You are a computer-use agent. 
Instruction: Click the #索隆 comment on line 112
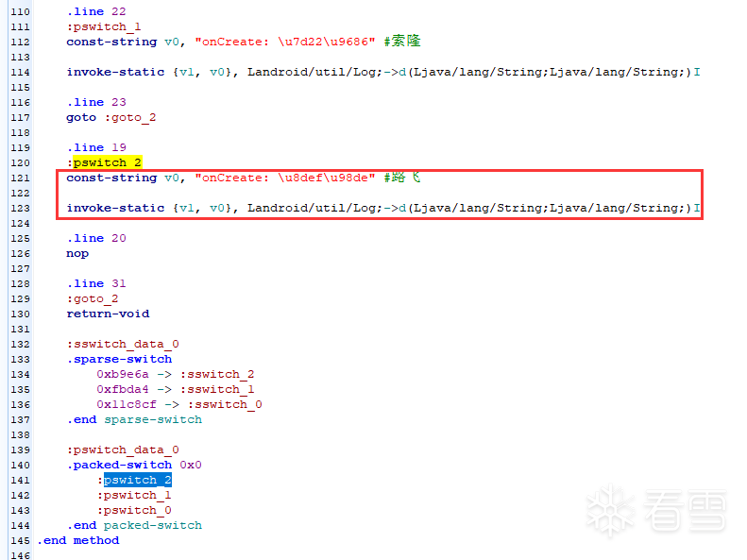(x=402, y=42)
